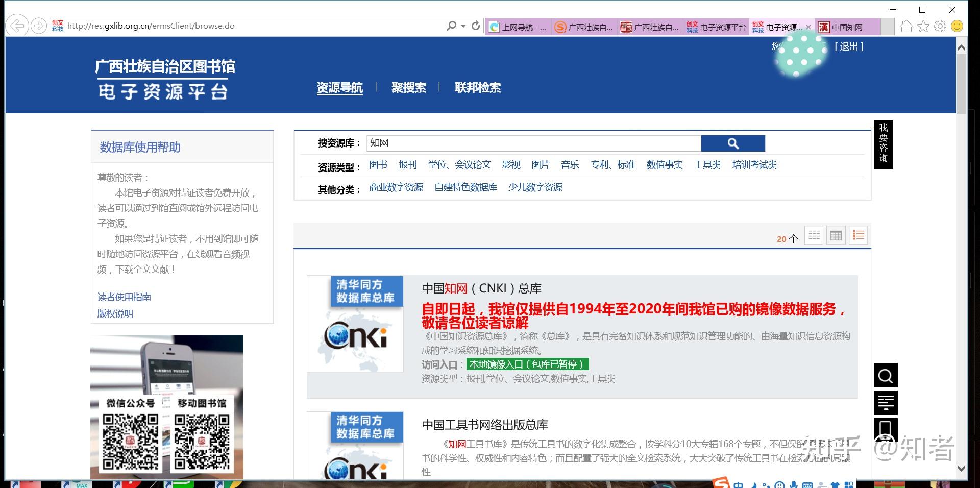Filter by 数值事实 type

point(665,165)
